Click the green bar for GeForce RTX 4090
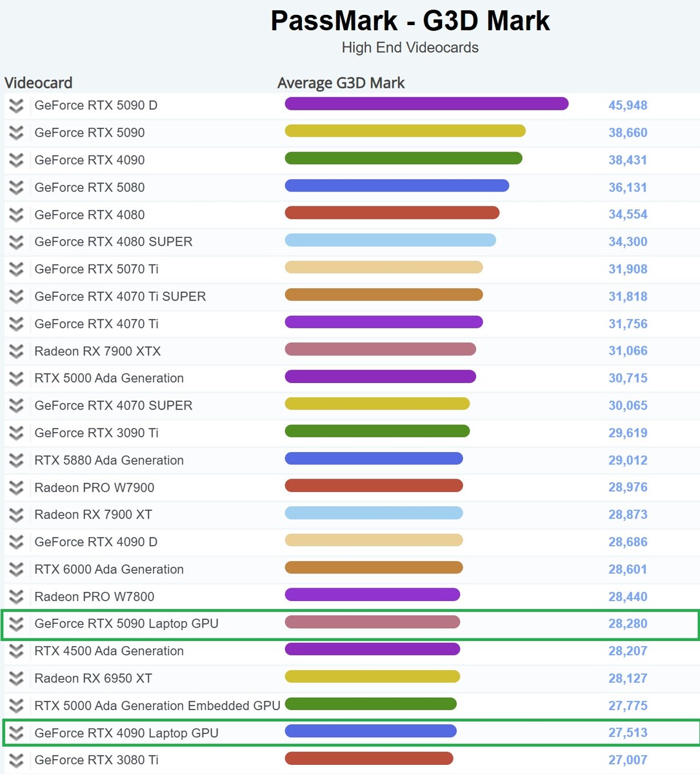 [x=403, y=158]
